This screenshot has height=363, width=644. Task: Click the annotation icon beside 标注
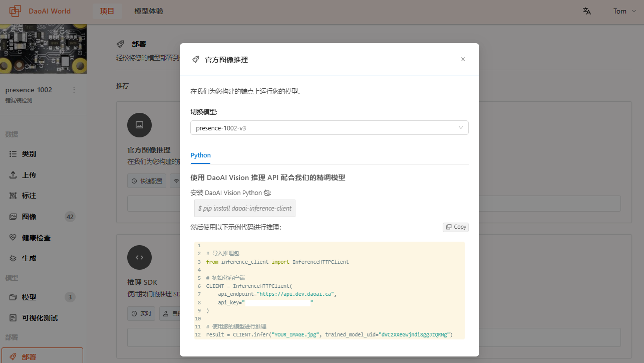click(x=14, y=196)
